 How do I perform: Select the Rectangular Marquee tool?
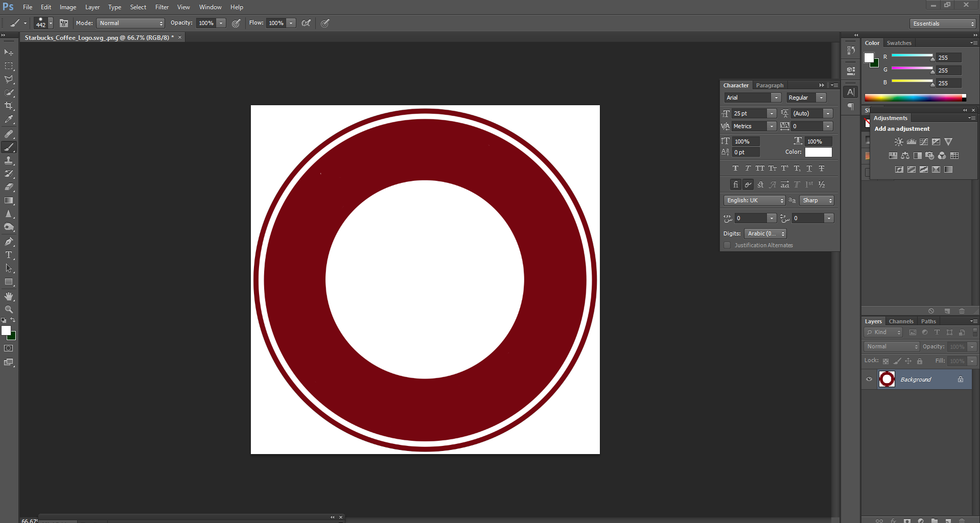[x=9, y=66]
